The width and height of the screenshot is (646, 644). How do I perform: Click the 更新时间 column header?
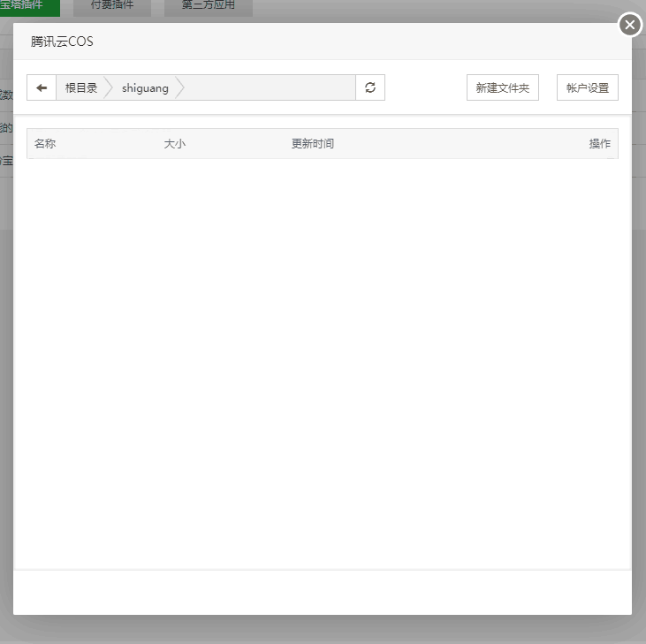(313, 144)
